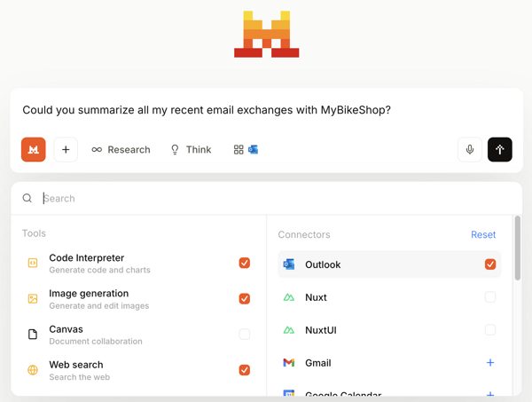Select the Image generation label
This screenshot has height=402, width=532.
tap(89, 294)
